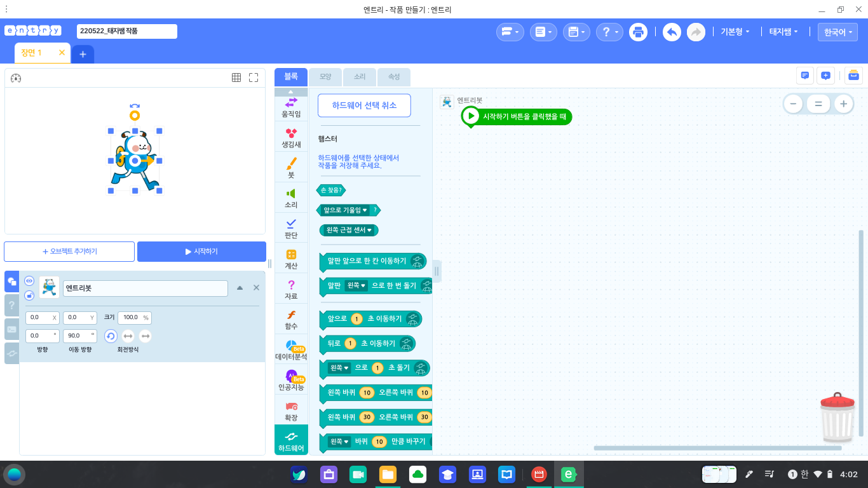Click the workspace vertical scrollbar
Screen dimensions: 868x488
861,333
